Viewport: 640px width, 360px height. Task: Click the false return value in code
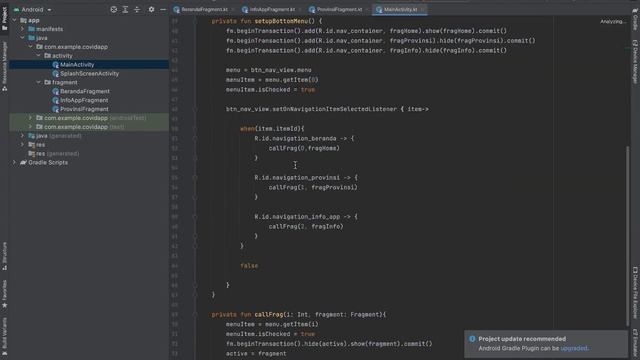249,266
